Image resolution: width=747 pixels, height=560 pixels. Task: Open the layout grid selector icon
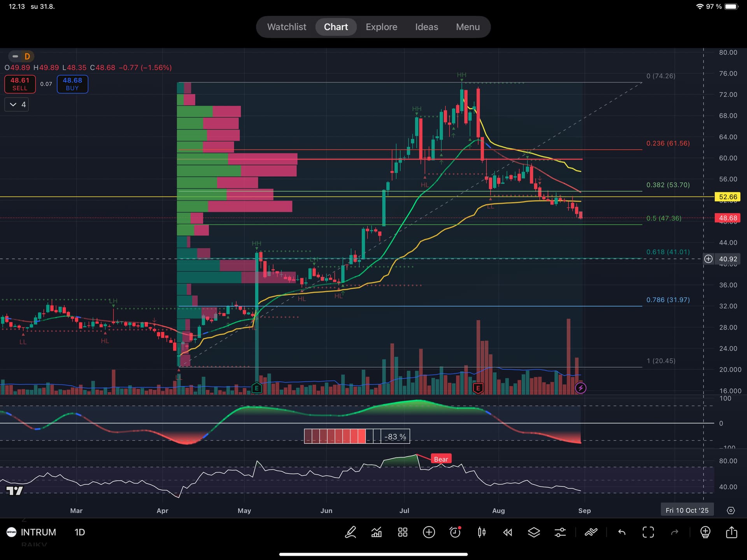point(403,532)
